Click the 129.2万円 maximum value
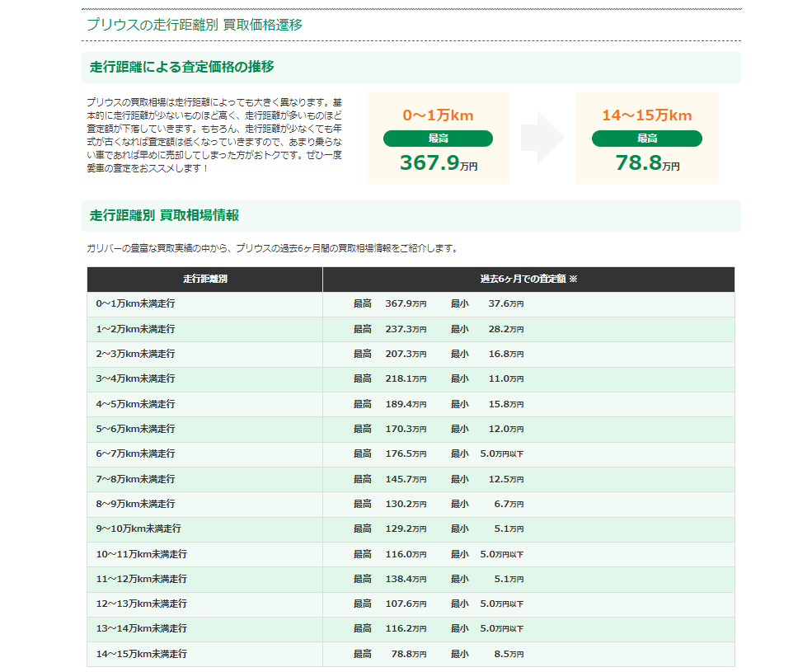812x672 pixels. tap(406, 529)
